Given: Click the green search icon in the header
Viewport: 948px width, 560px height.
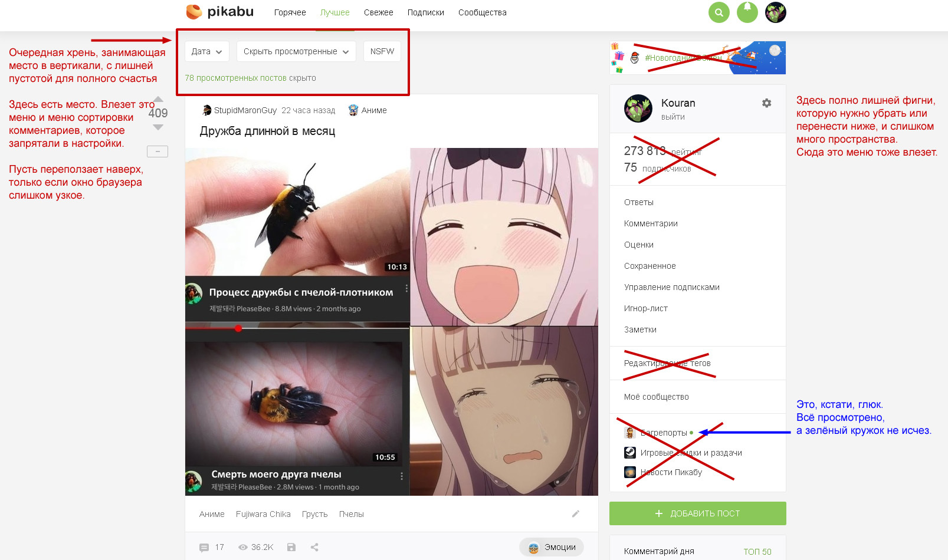Looking at the screenshot, I should pos(719,12).
